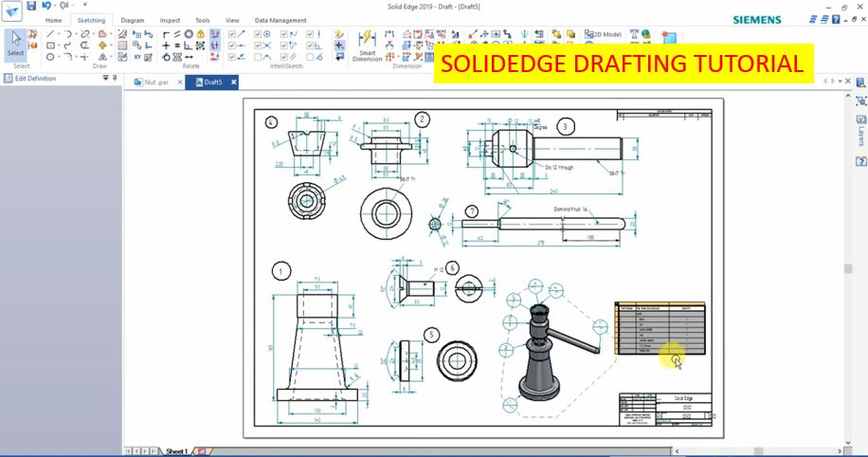This screenshot has height=457, width=868.
Task: Click the Trim tool in Draw group
Action: point(84,34)
